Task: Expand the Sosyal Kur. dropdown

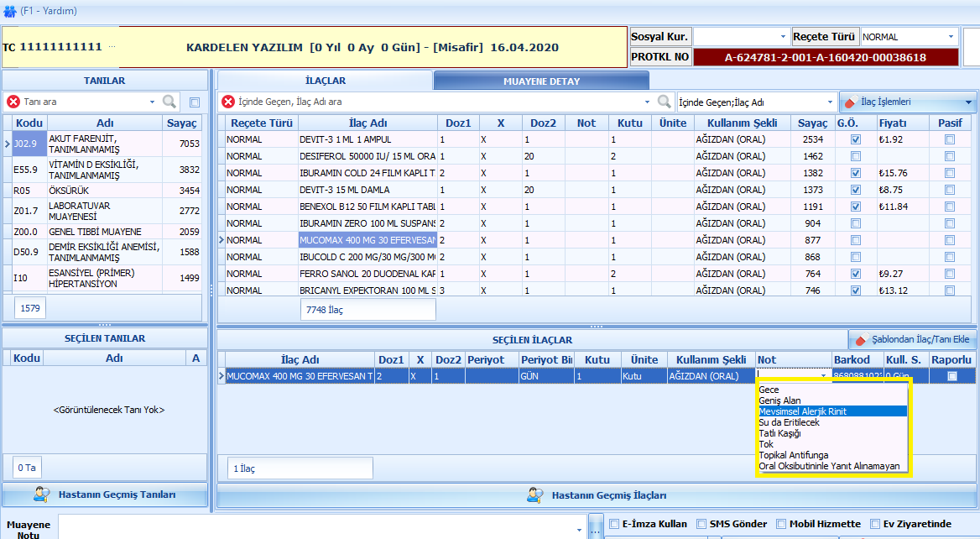Action: 783,37
